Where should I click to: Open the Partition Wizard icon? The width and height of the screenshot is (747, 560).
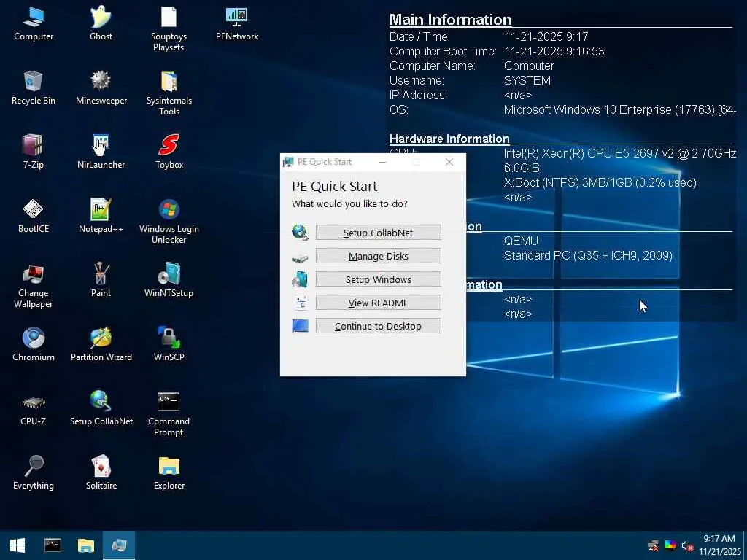pyautogui.click(x=101, y=344)
